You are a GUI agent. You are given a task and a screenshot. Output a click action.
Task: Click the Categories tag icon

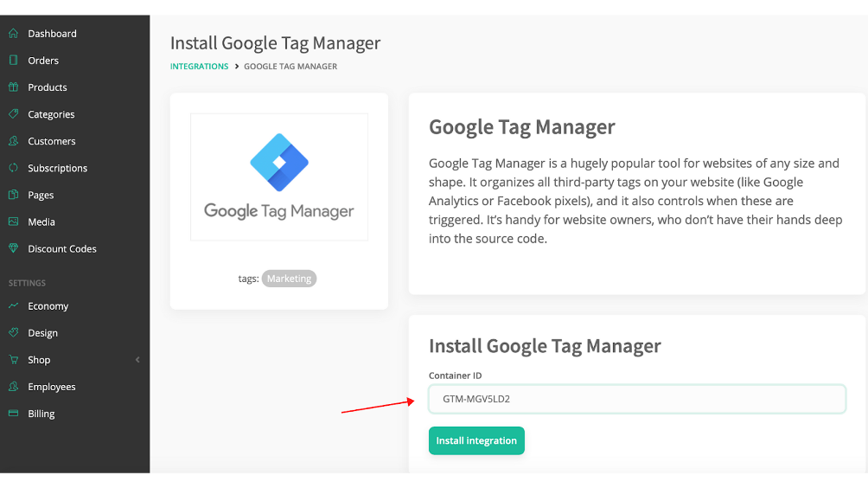click(x=13, y=113)
